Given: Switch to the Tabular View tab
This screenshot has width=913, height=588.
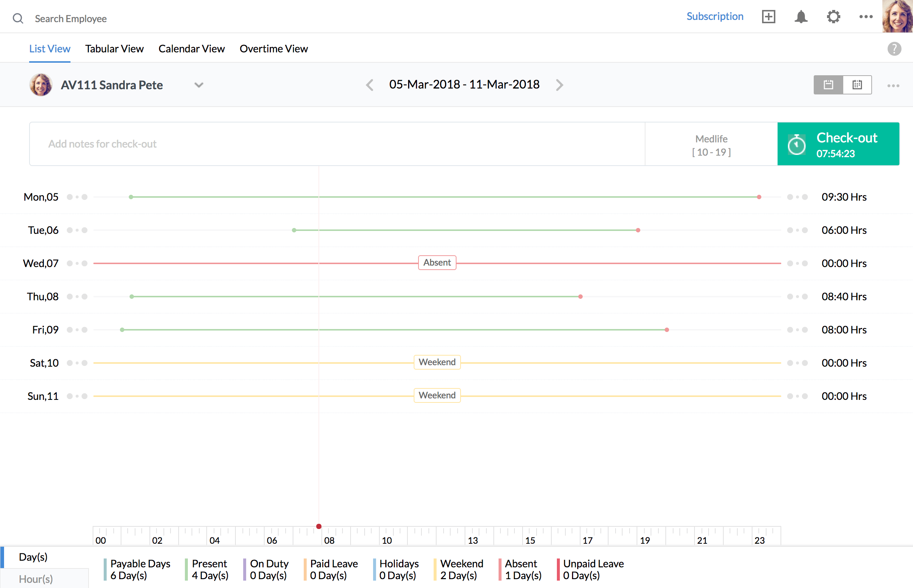Looking at the screenshot, I should (x=114, y=49).
